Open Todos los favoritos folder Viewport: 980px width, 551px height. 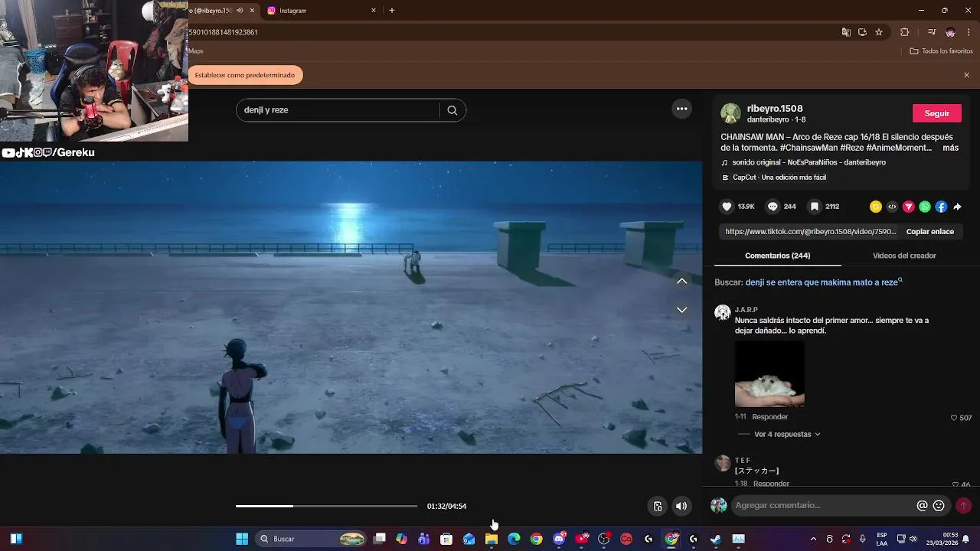tap(941, 51)
